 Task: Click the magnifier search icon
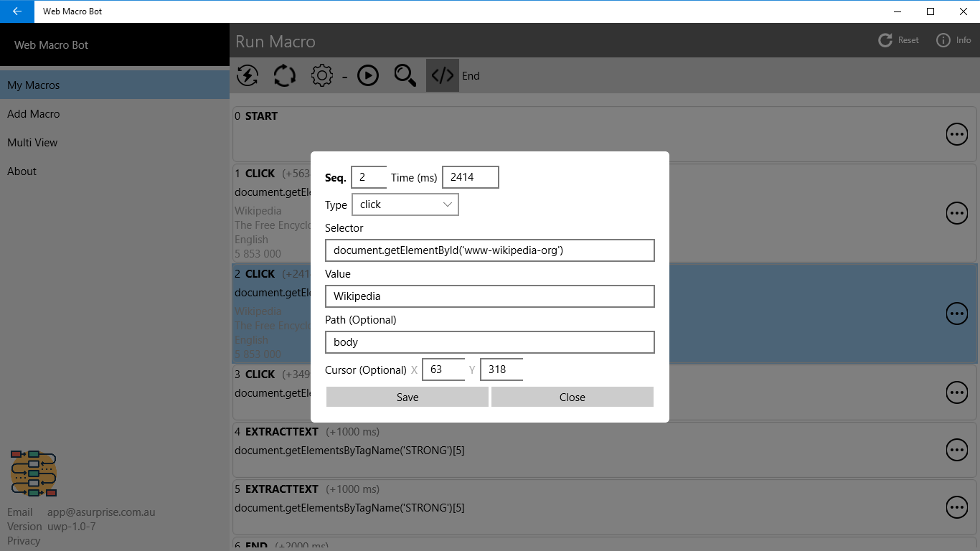pos(405,75)
